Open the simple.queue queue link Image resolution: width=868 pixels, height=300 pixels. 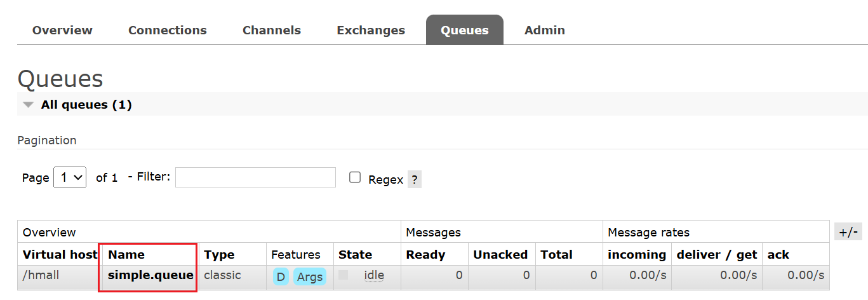(x=150, y=275)
